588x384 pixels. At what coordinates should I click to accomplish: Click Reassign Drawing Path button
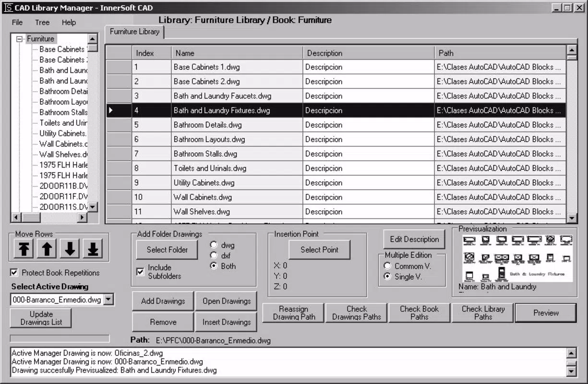pos(293,313)
